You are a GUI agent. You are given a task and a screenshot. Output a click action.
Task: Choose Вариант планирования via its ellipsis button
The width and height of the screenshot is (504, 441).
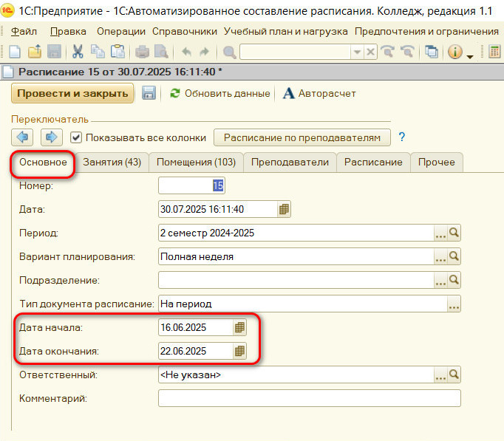[440, 256]
